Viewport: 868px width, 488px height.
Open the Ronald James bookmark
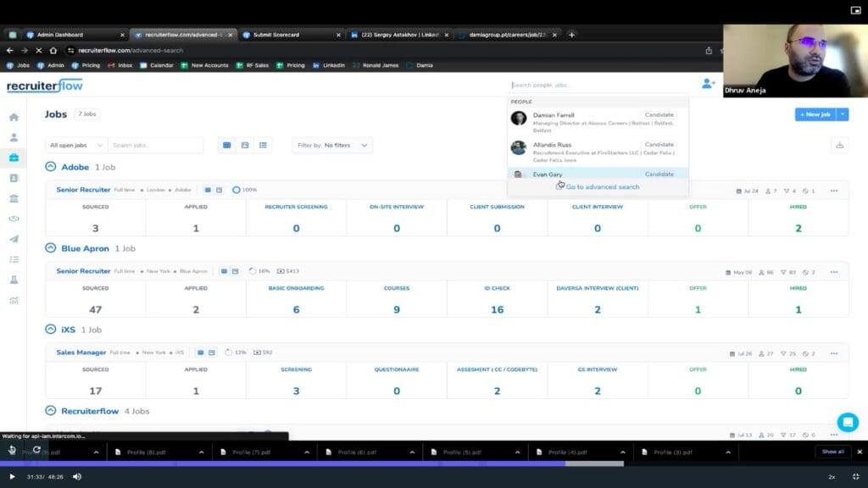point(376,65)
